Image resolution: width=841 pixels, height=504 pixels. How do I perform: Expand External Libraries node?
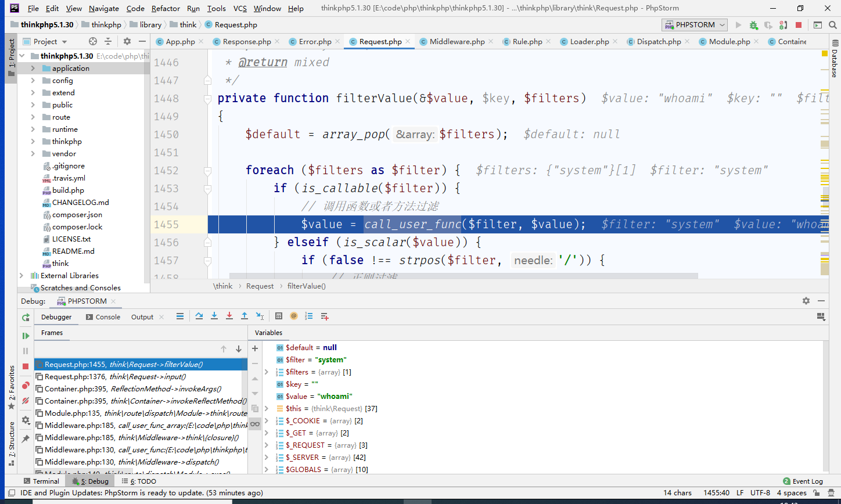pyautogui.click(x=22, y=275)
